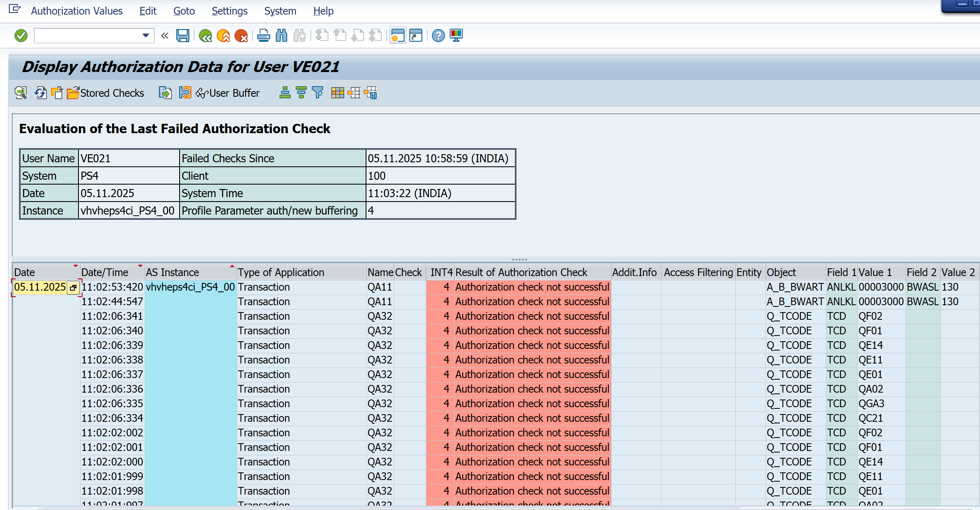
Task: Click the Stored Checks button
Action: point(106,93)
